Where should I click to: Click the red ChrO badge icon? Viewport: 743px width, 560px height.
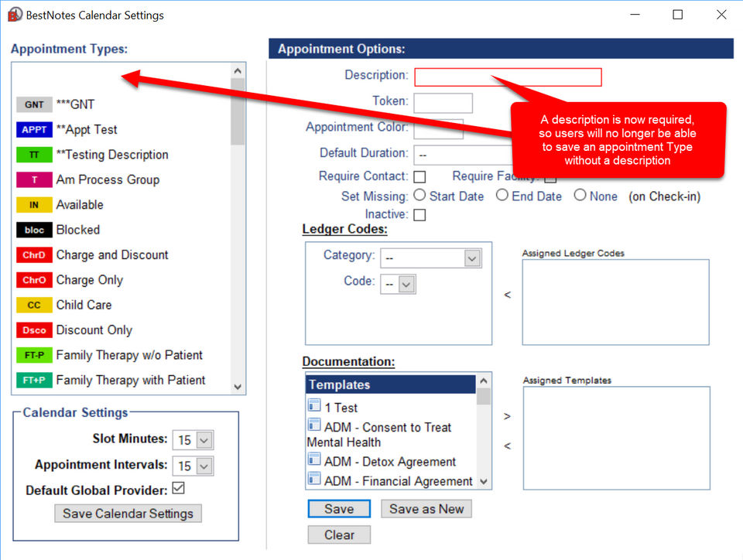(34, 280)
